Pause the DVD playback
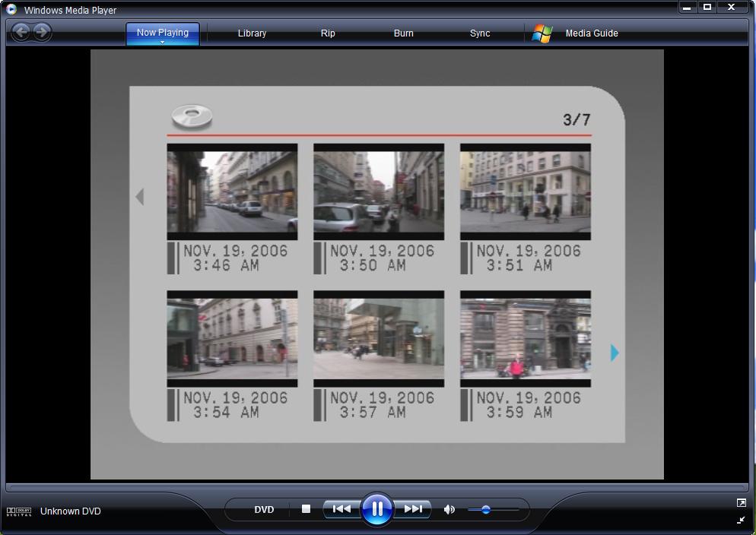This screenshot has height=535, width=756. click(377, 509)
